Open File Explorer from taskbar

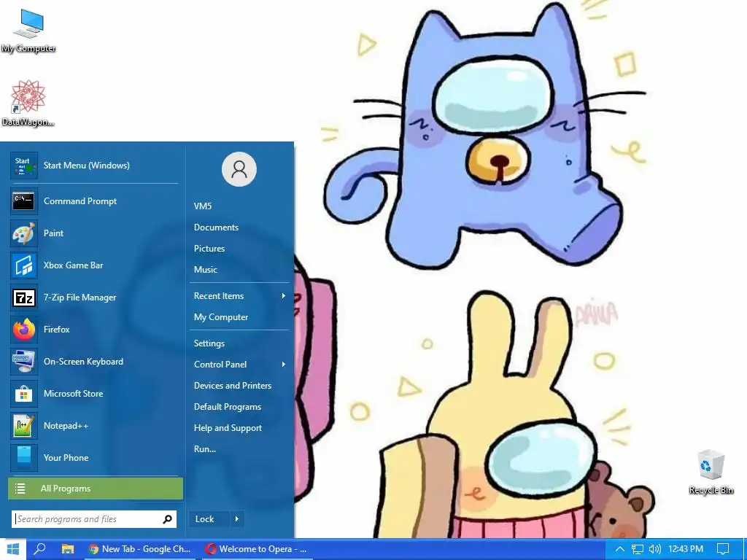68,549
